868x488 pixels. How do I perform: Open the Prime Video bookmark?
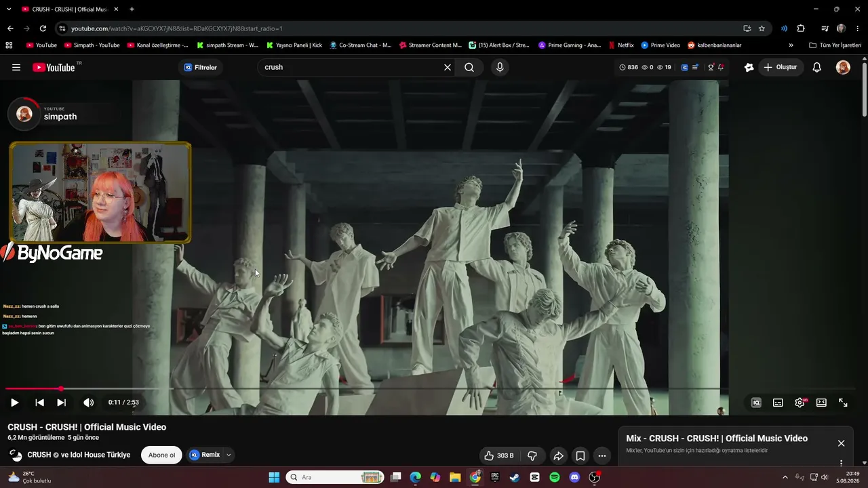point(660,45)
